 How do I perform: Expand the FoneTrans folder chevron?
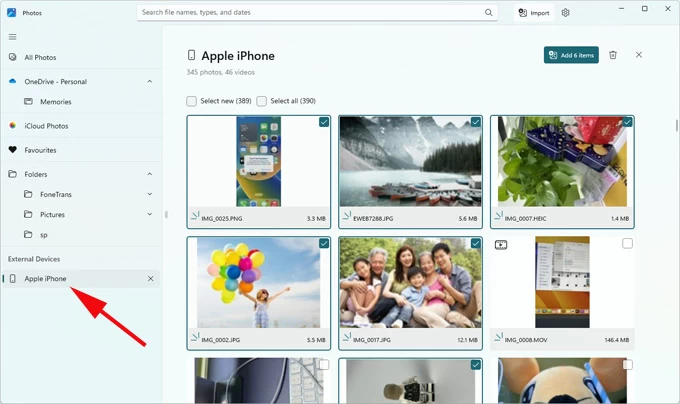[x=150, y=194]
